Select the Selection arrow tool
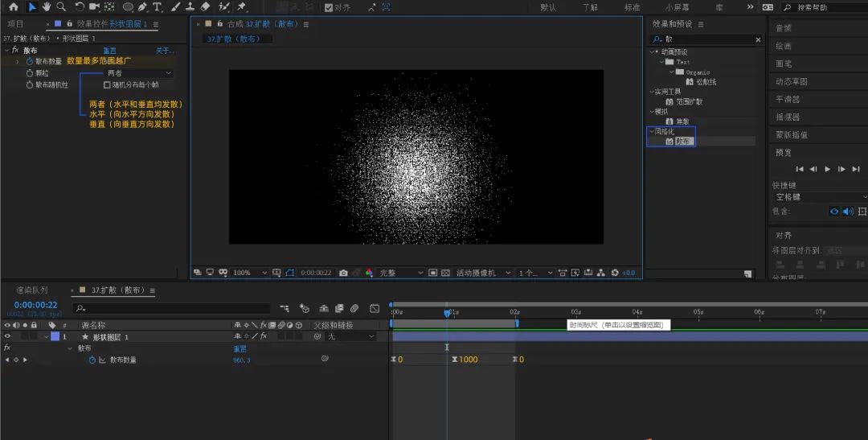This screenshot has width=868, height=440. [32, 7]
